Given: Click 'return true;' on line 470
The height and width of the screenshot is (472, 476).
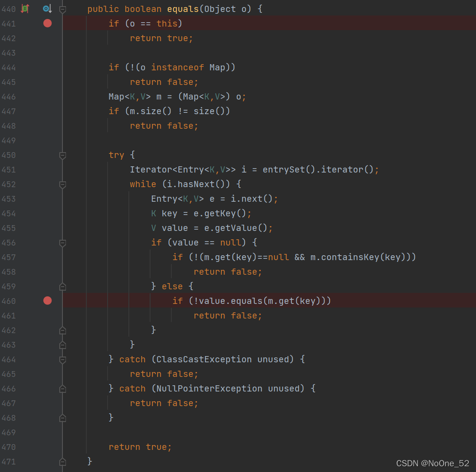Looking at the screenshot, I should coord(140,447).
